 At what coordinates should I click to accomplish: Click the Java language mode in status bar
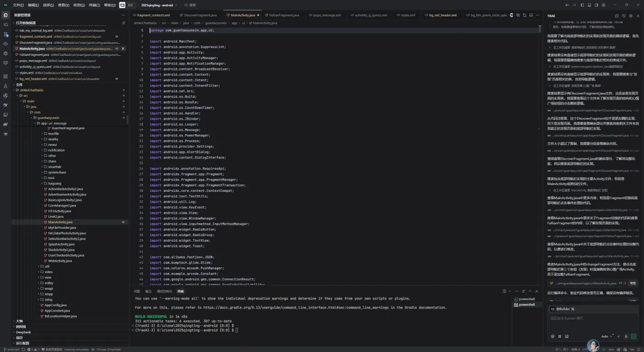click(611, 349)
